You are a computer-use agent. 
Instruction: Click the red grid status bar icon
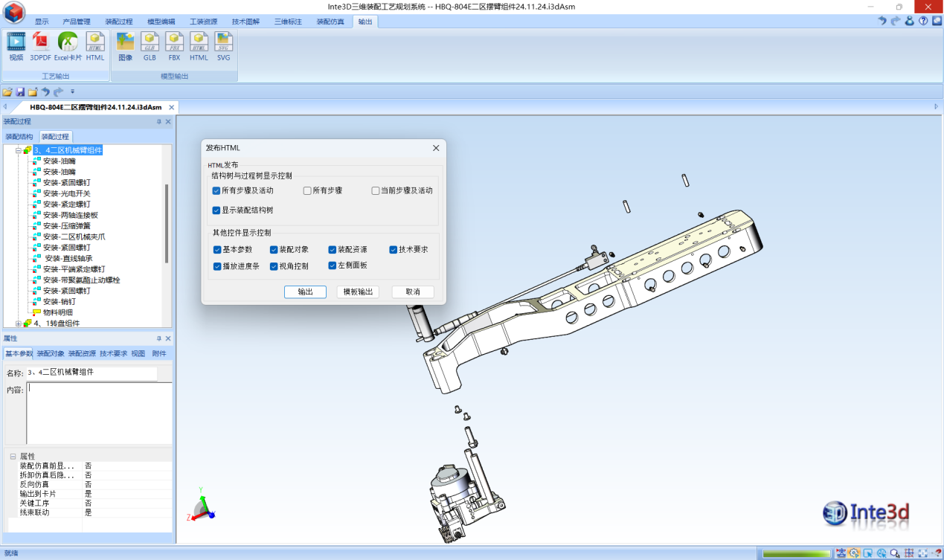coord(909,553)
